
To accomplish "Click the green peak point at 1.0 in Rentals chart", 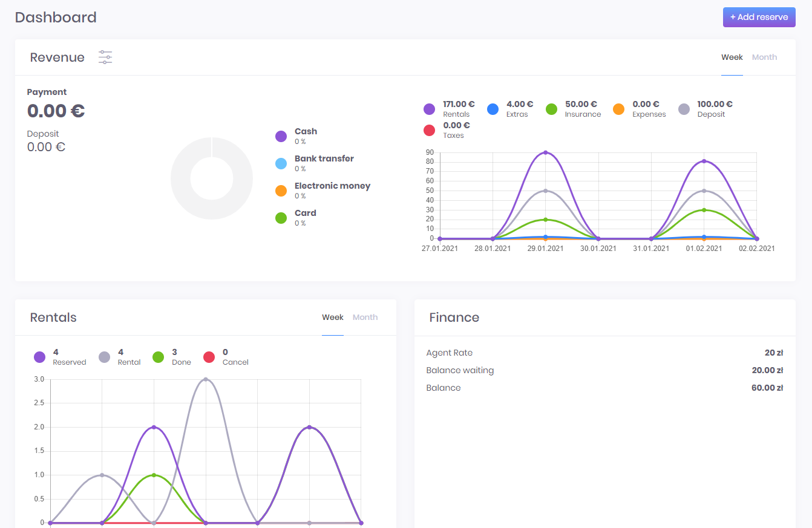I will pyautogui.click(x=154, y=475).
